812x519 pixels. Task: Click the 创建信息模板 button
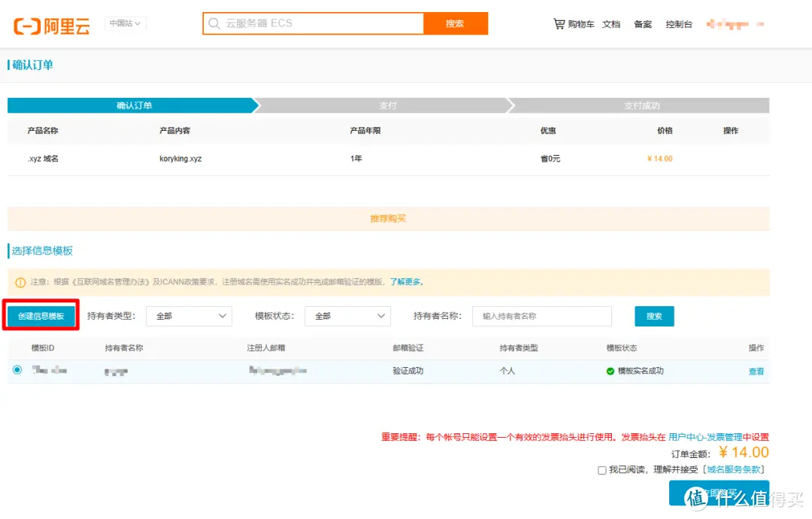(41, 316)
